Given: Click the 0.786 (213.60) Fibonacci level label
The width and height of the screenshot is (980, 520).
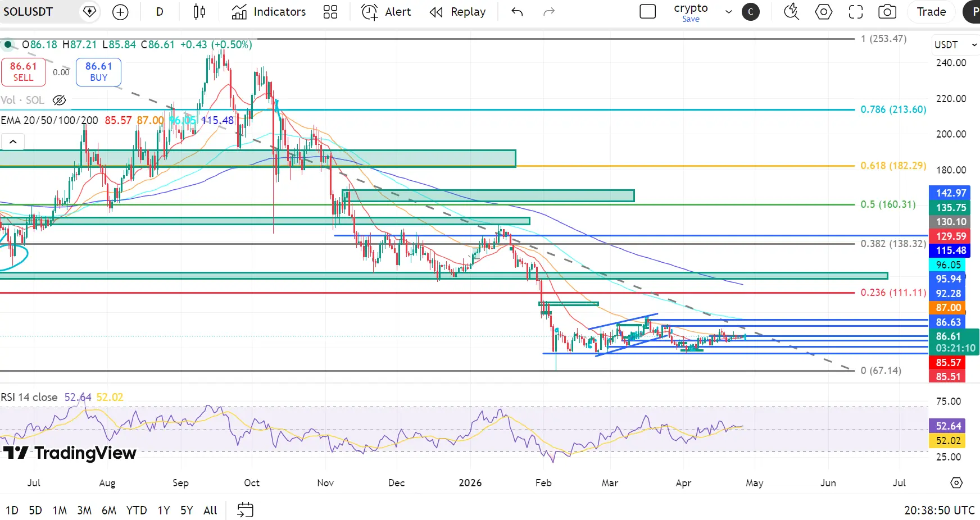Looking at the screenshot, I should tap(893, 110).
